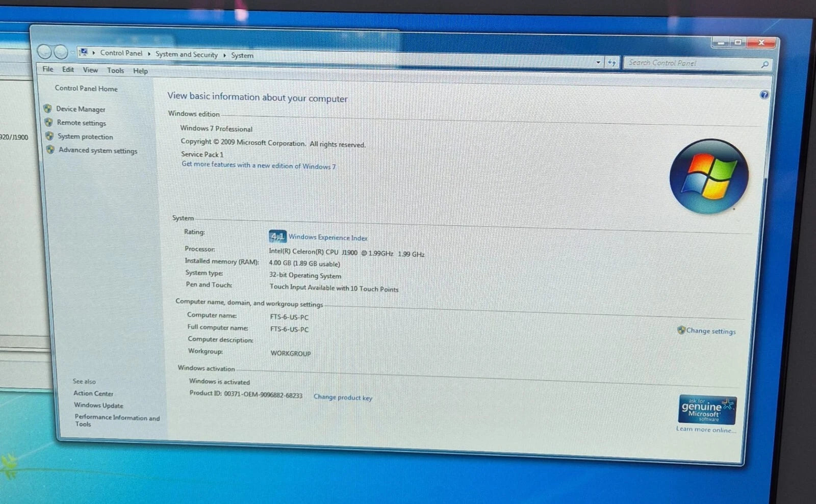816x504 pixels.
Task: Click the shield icon beside Device Manager
Action: 48,108
